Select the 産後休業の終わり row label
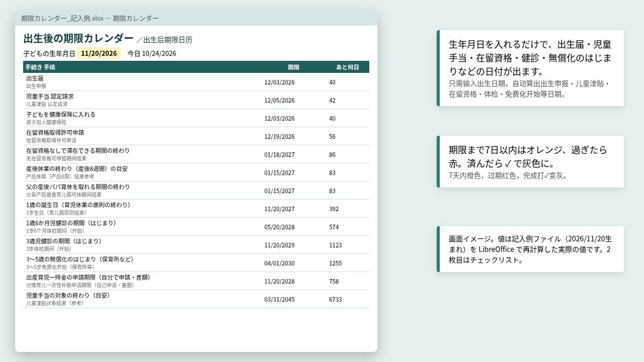 click(x=77, y=168)
